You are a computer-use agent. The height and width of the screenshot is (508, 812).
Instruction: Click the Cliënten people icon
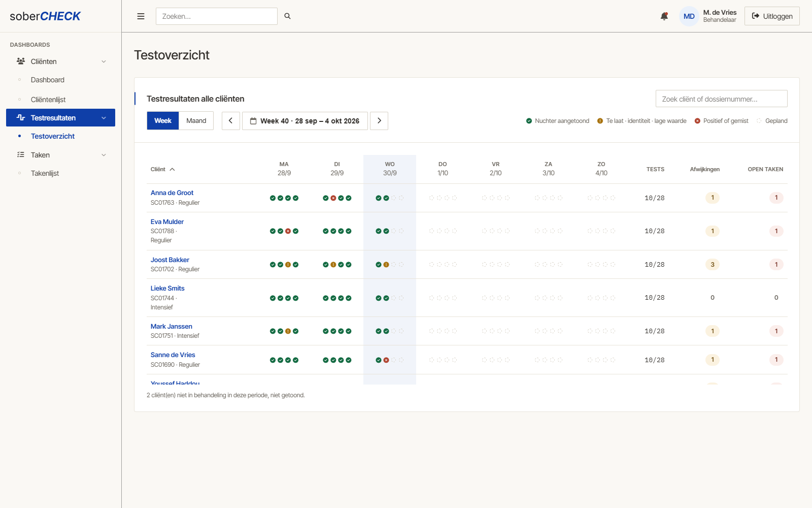pyautogui.click(x=21, y=61)
